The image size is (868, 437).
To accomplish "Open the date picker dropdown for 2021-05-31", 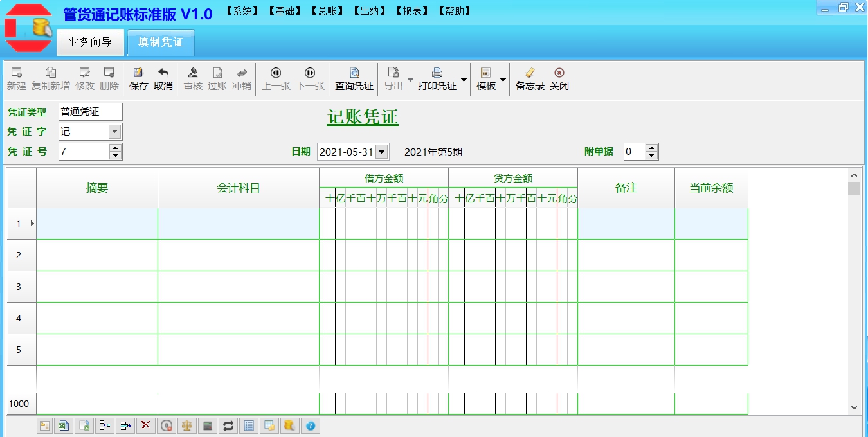I will click(x=381, y=152).
